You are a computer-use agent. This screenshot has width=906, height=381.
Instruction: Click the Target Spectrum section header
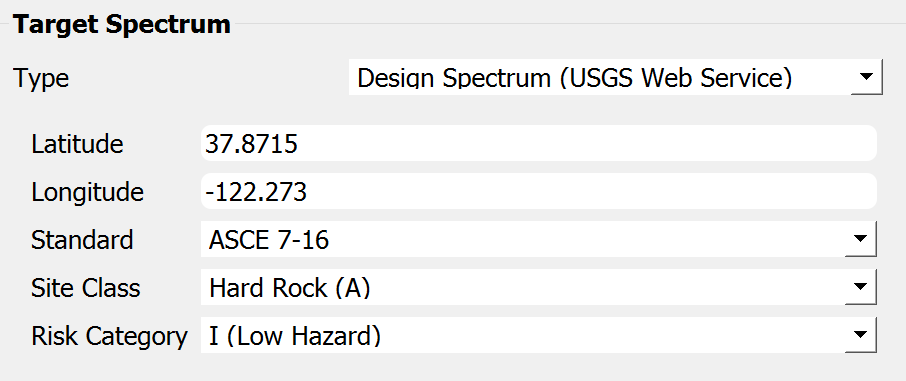(x=122, y=25)
